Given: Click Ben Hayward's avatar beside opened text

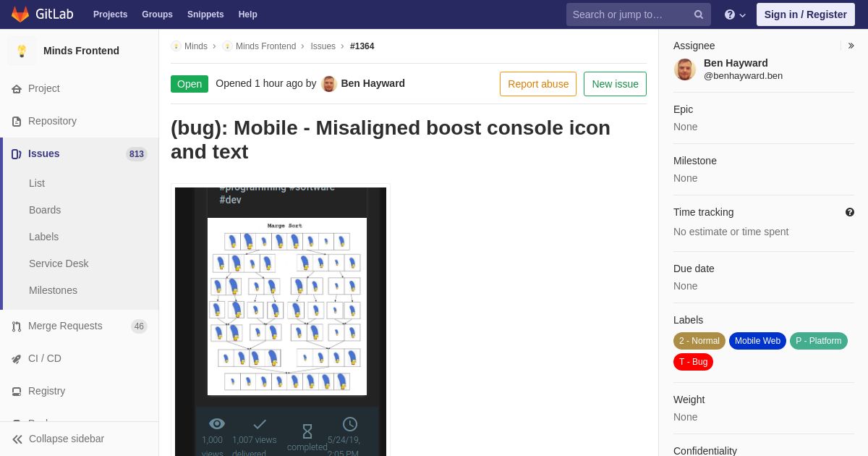Looking at the screenshot, I should click(x=329, y=84).
